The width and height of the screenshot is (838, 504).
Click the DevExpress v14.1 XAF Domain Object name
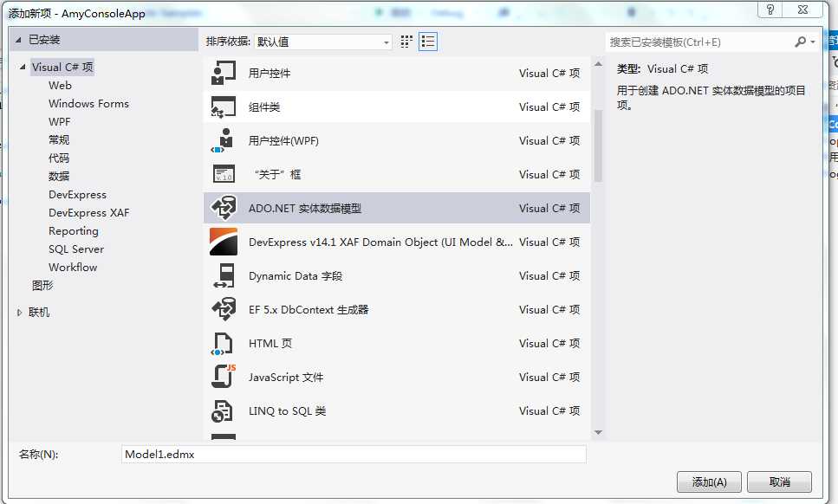tap(380, 242)
